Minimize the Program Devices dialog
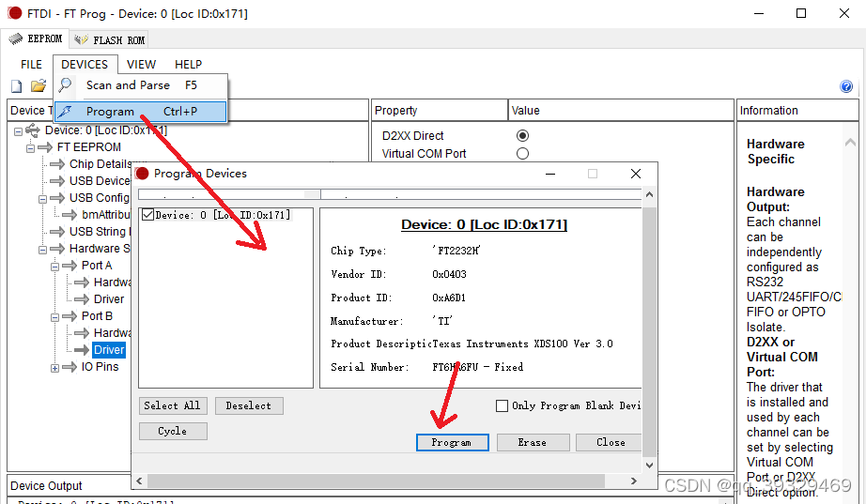The width and height of the screenshot is (866, 504). pyautogui.click(x=550, y=174)
